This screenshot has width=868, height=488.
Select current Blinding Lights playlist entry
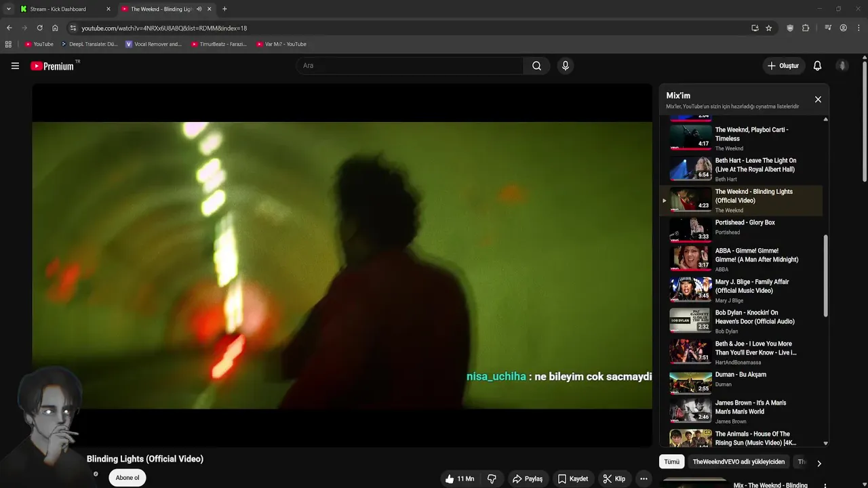pyautogui.click(x=742, y=201)
